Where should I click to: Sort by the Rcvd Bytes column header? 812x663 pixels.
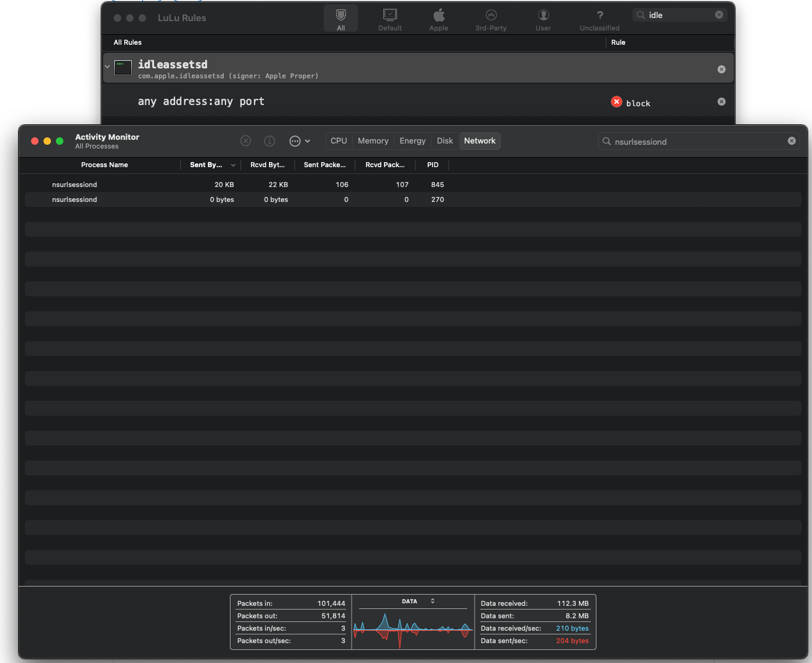coord(268,165)
